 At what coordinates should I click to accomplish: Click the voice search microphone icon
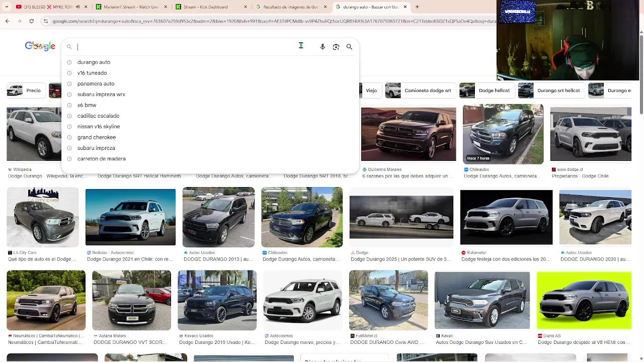coord(323,47)
